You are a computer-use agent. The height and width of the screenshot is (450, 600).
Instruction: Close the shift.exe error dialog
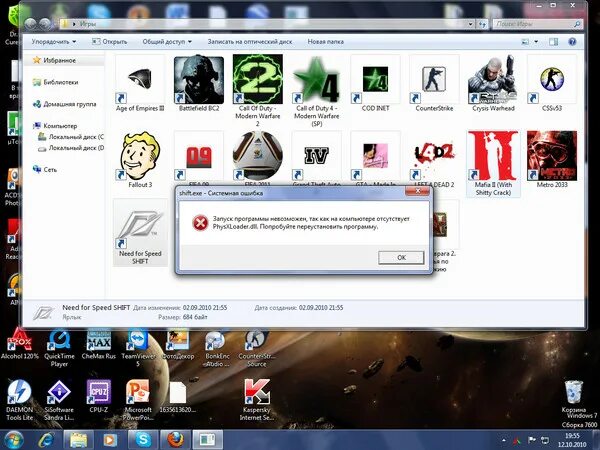(417, 191)
